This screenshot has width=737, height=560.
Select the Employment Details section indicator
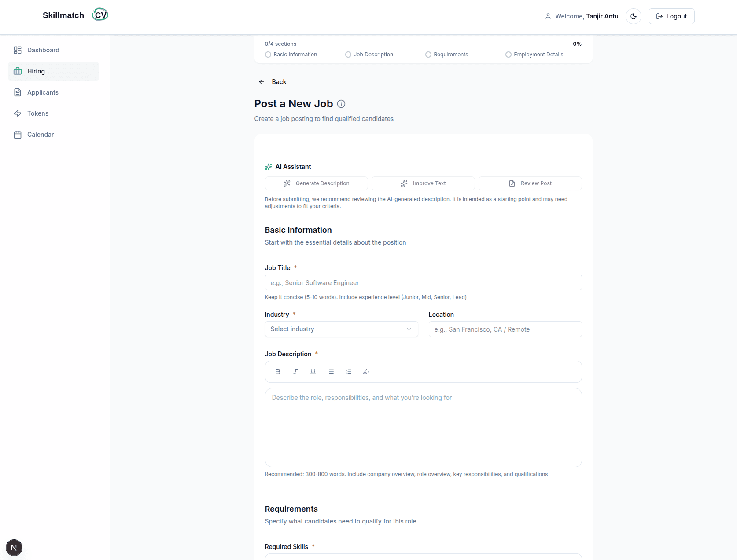[508, 54]
